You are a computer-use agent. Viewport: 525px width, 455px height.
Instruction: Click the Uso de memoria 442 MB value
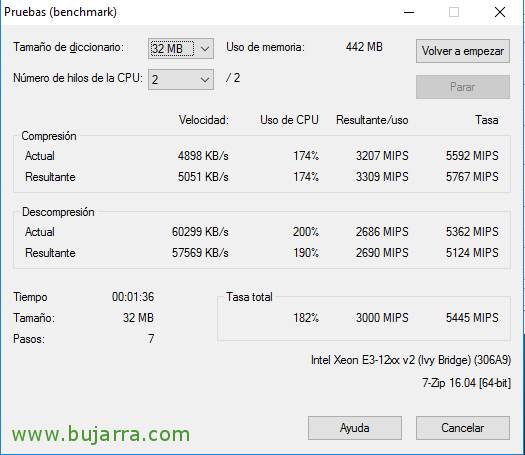(x=364, y=47)
